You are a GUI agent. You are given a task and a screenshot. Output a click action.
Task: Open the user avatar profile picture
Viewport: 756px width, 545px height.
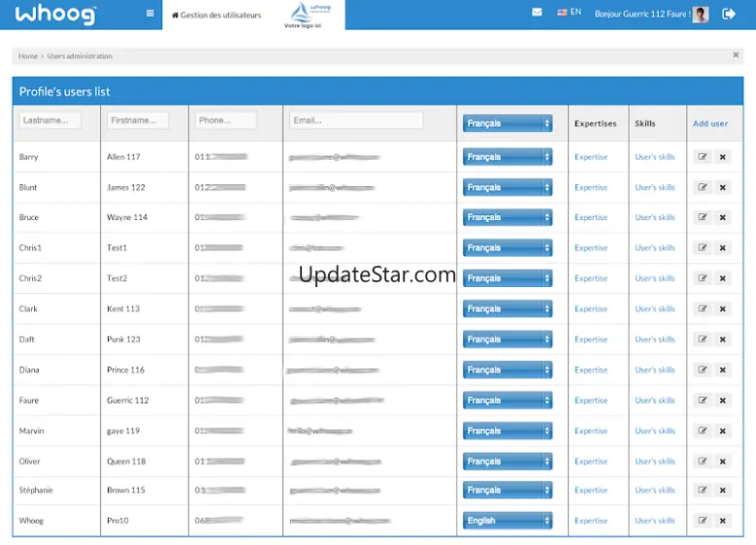coord(701,14)
